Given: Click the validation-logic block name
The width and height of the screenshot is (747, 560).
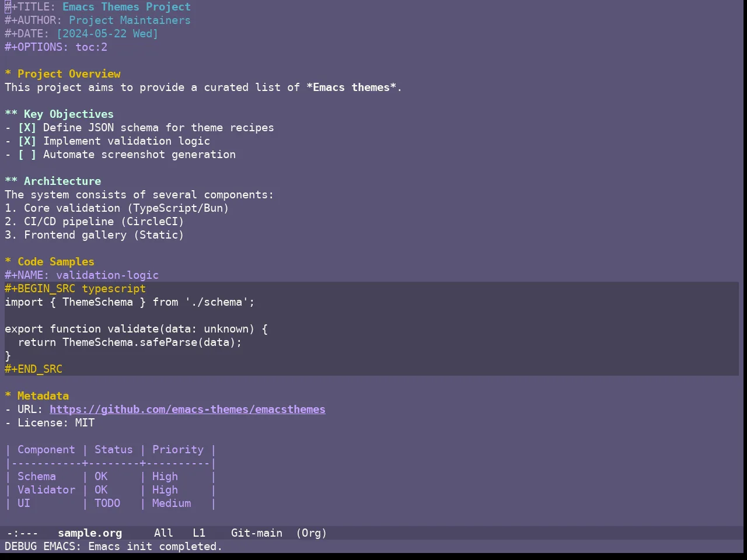Looking at the screenshot, I should [x=107, y=275].
